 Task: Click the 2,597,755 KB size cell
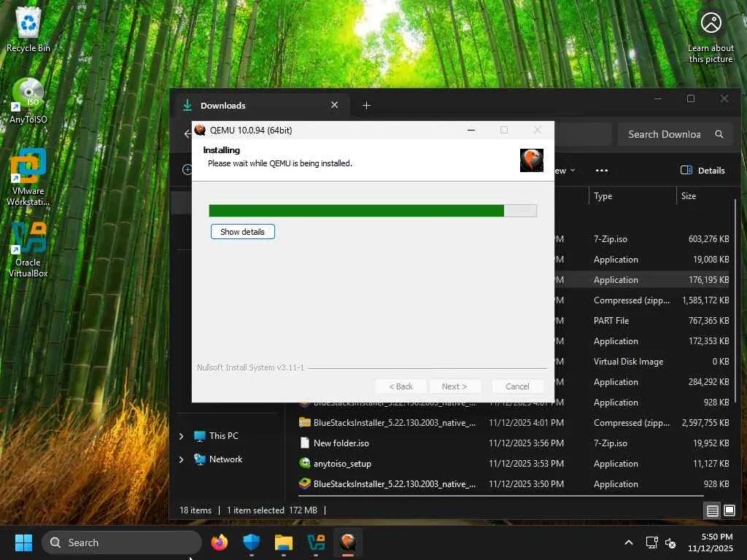point(705,423)
